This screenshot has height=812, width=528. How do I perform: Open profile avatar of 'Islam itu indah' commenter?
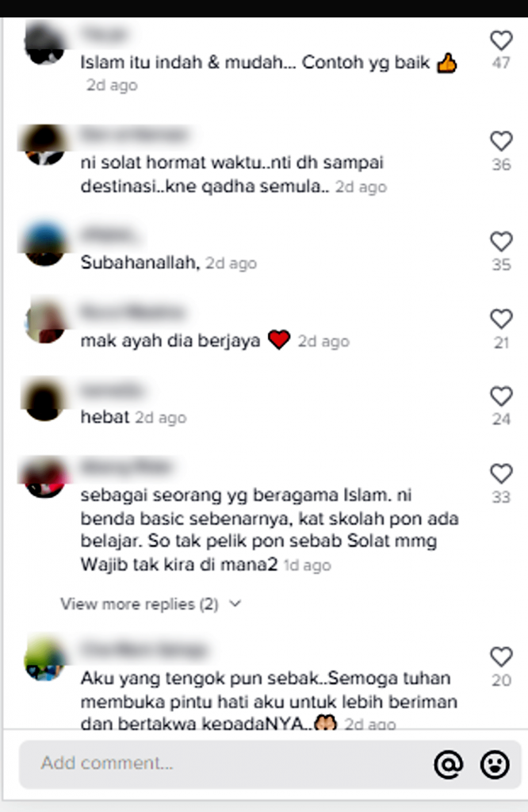tap(44, 44)
